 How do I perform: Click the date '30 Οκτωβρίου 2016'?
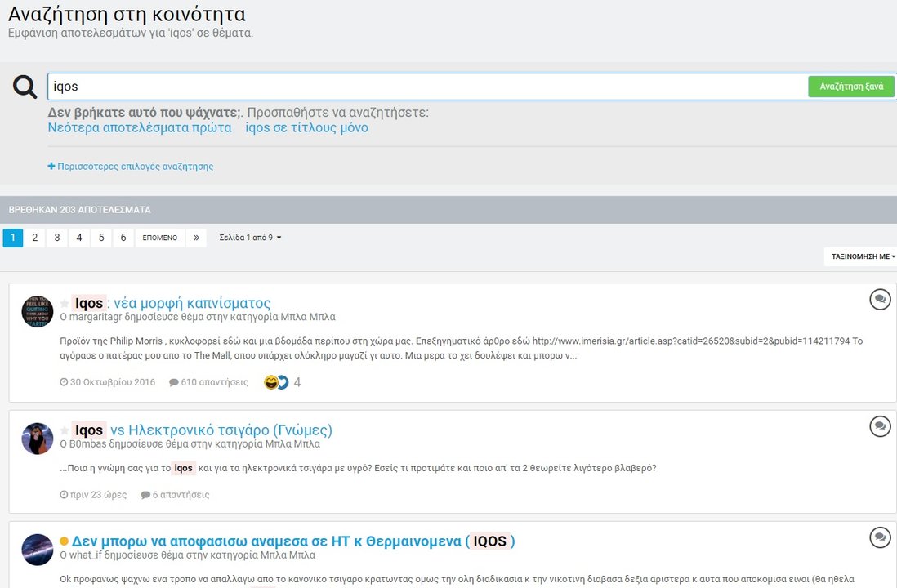point(108,382)
